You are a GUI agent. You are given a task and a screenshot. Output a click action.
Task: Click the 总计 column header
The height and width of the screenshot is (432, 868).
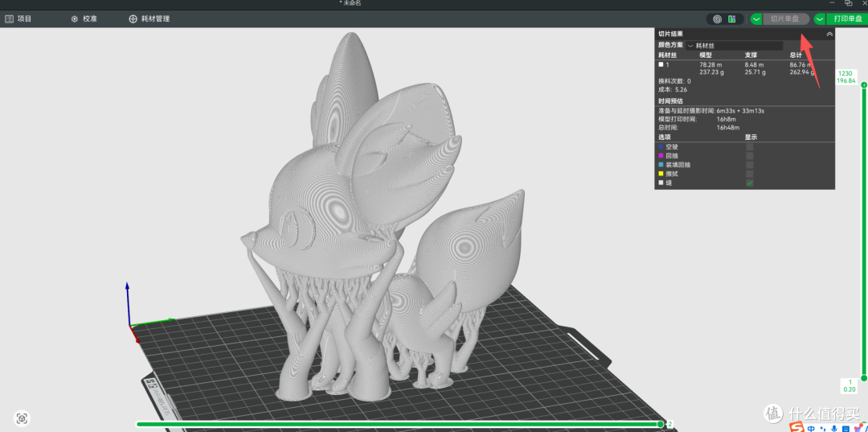(x=796, y=56)
